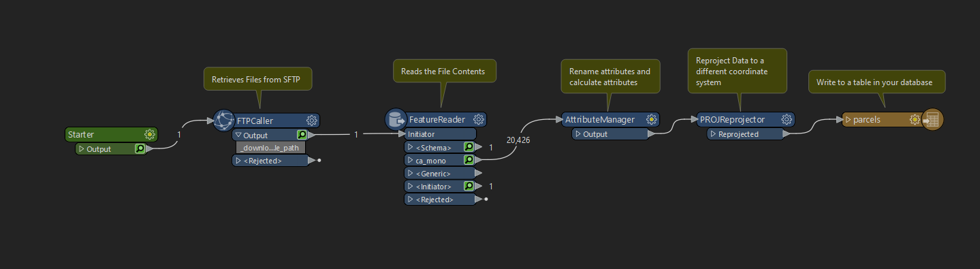Open FTPCaller parameters gear icon
Viewport: 980px width, 269px height.
[312, 121]
